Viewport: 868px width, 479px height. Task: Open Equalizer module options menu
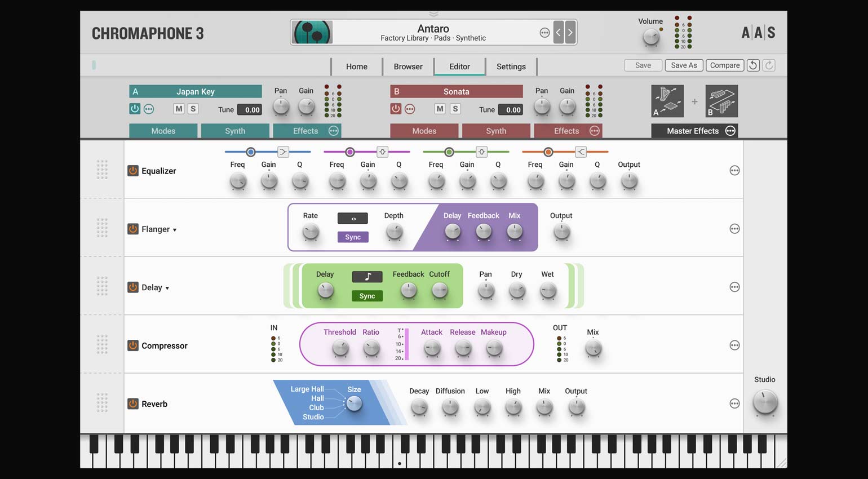click(734, 170)
